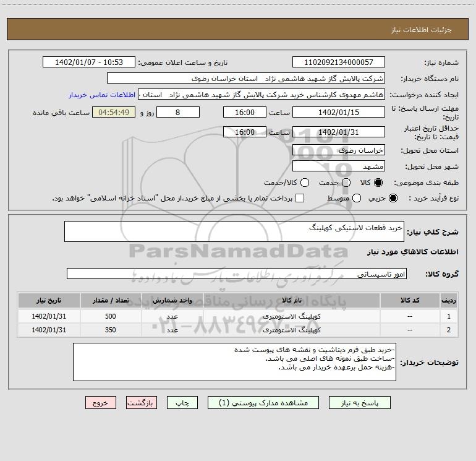Click the توضیحات خریدار notes box

(234, 362)
